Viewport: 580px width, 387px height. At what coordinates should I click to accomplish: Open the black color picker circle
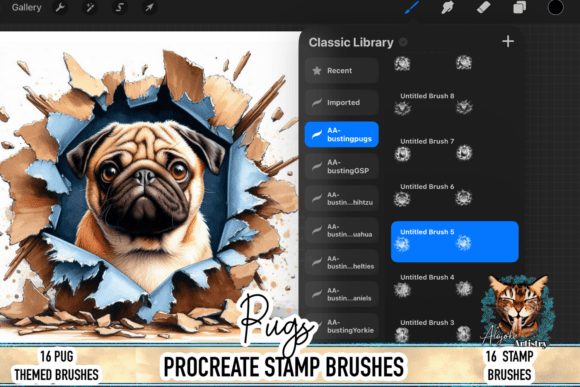[x=555, y=7]
